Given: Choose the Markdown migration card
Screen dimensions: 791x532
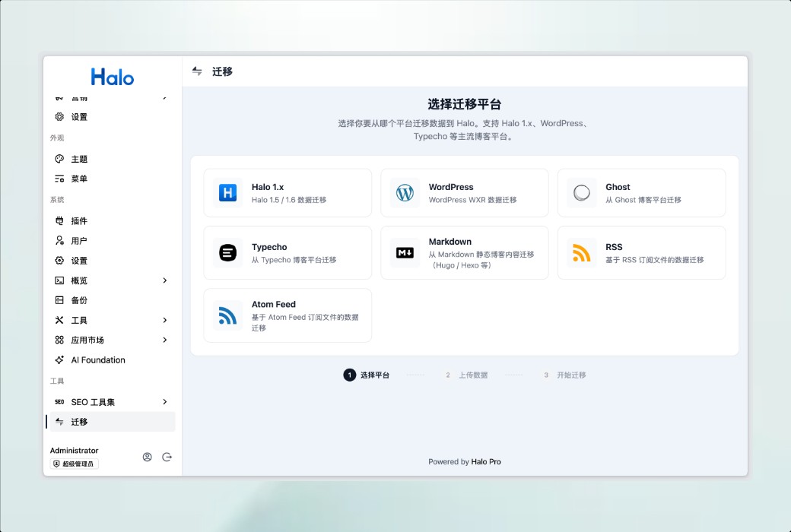Looking at the screenshot, I should pos(465,252).
